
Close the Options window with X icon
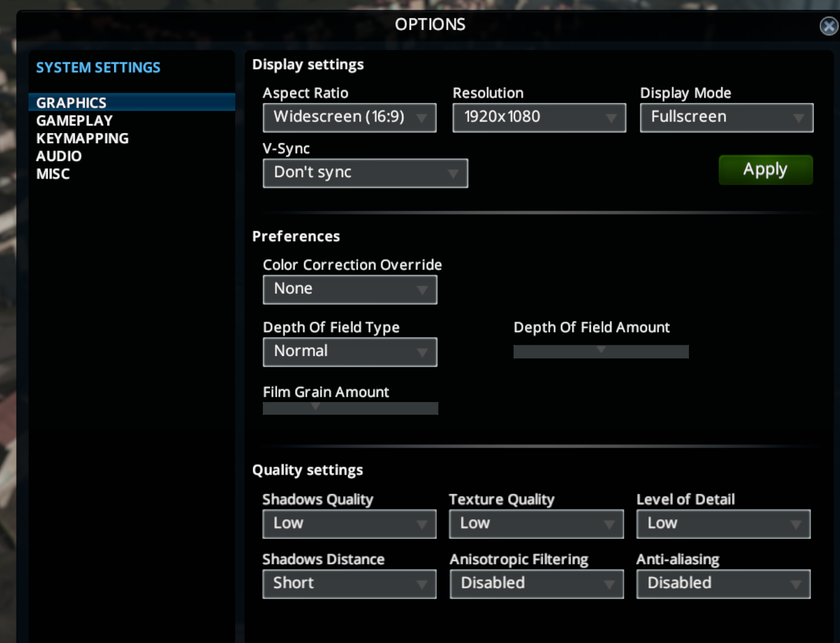point(829,26)
